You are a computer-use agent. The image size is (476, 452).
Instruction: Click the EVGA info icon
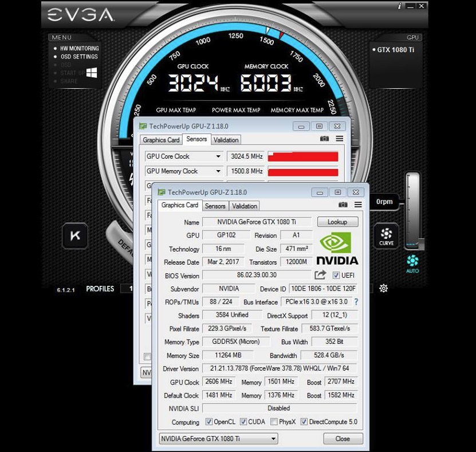(x=399, y=6)
